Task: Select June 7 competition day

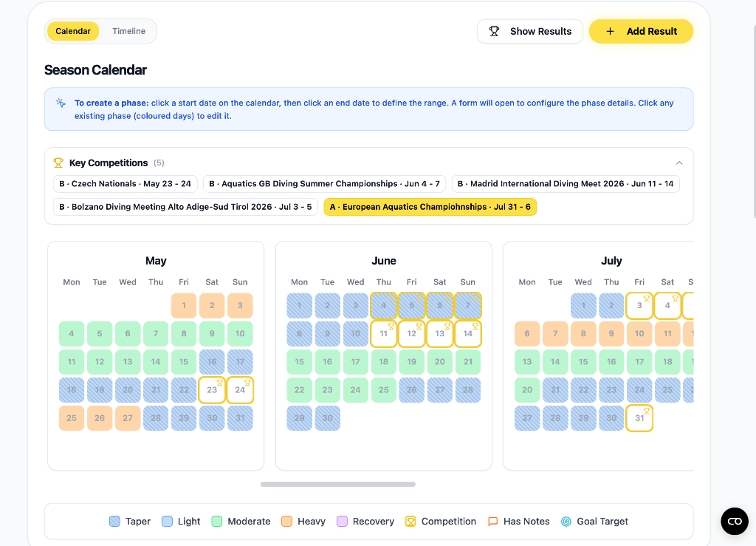Action: tap(467, 305)
